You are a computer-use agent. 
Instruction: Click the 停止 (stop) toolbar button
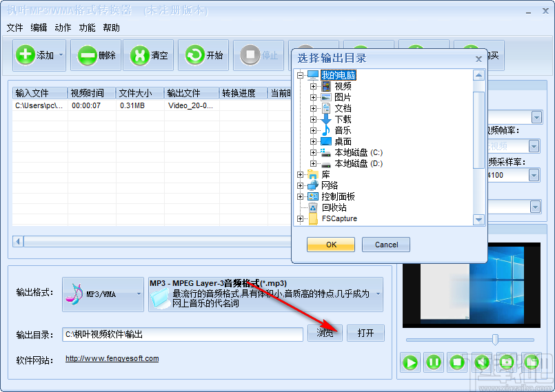[259, 55]
